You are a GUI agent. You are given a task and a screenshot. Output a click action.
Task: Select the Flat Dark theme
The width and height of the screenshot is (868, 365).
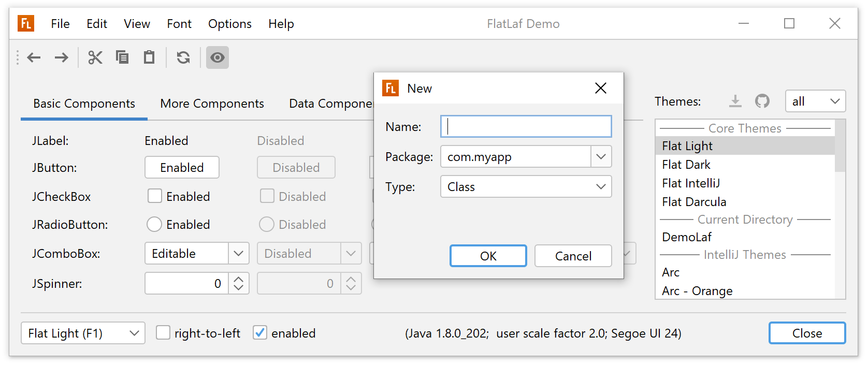(x=745, y=164)
